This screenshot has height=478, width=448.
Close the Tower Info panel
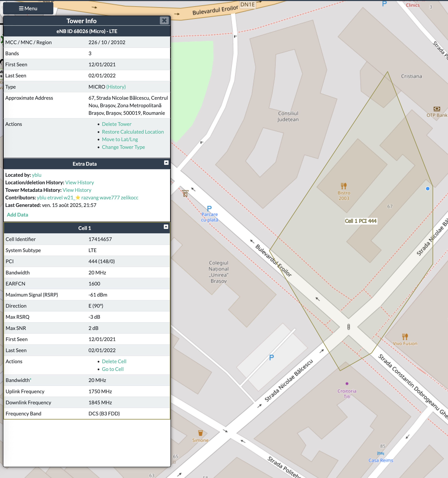[x=164, y=21]
